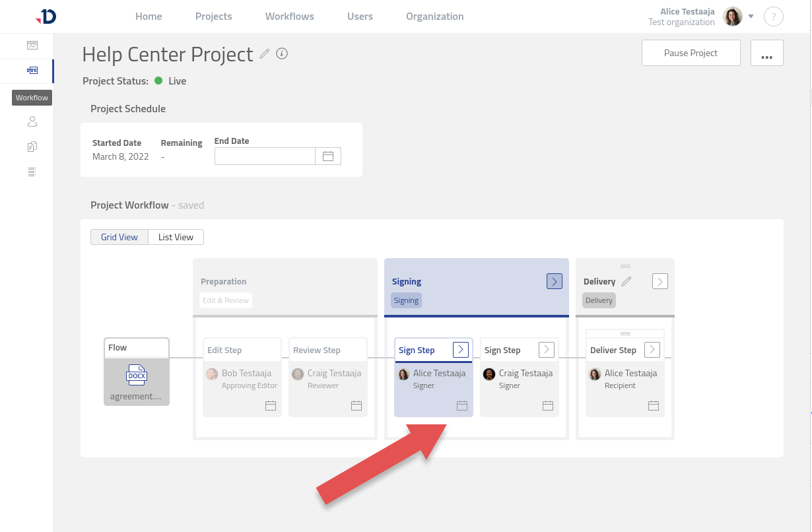Open the help question mark icon
Screen dimensions: 812x532
pos(773,17)
